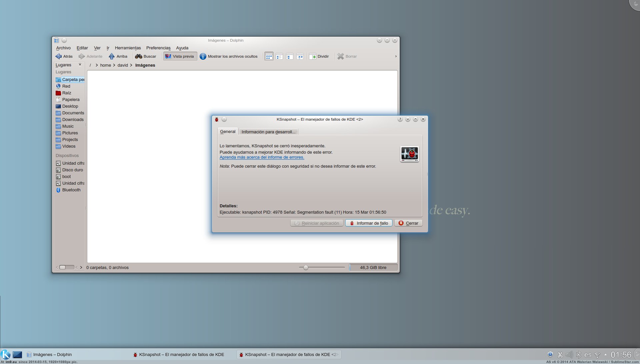This screenshot has height=364, width=640.
Task: Toggle Mostrar los archivos ocultos
Action: pos(229,56)
